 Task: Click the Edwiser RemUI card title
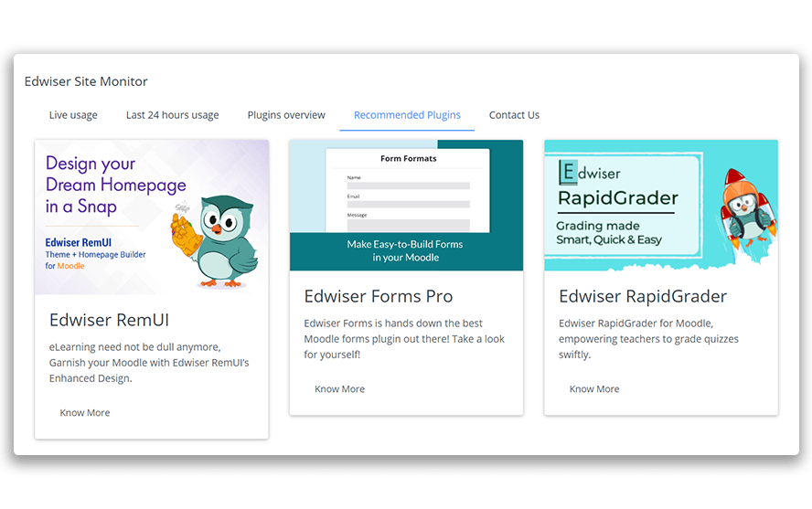(x=109, y=320)
